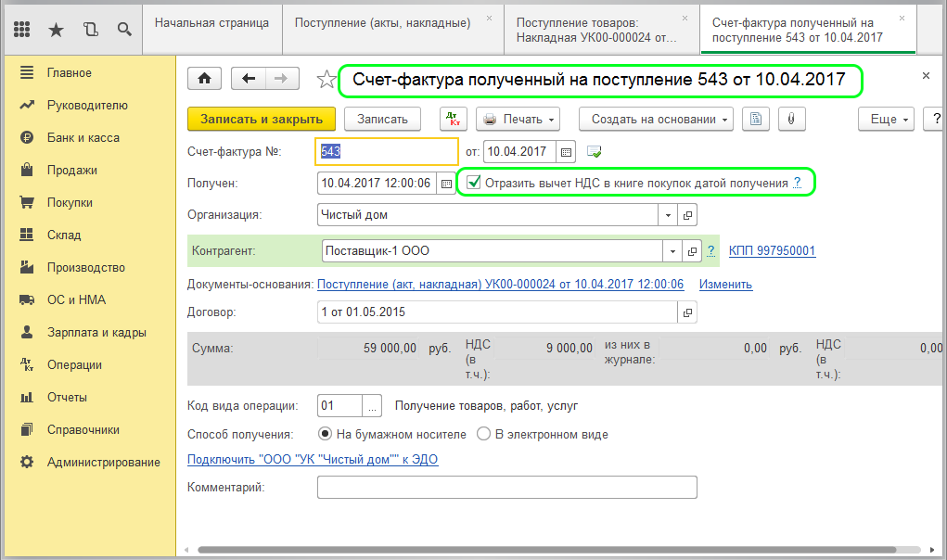Image resolution: width=947 pixels, height=560 pixels.
Task: Select radio option В электронном виде
Action: (483, 434)
